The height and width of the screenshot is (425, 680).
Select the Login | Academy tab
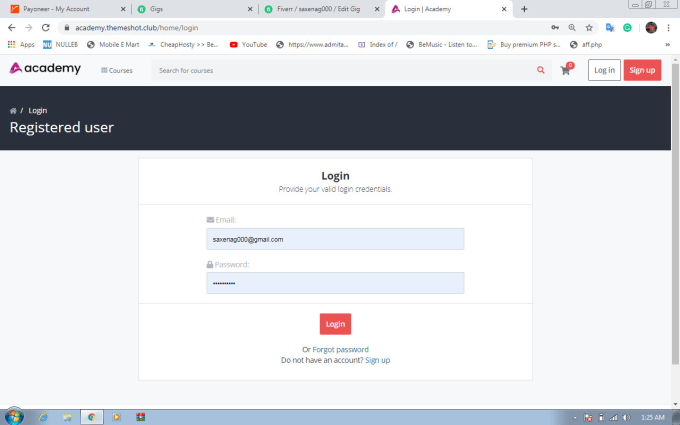(449, 9)
